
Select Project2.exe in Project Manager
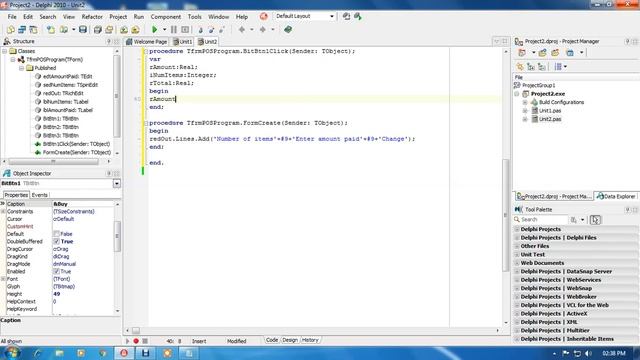(x=548, y=94)
